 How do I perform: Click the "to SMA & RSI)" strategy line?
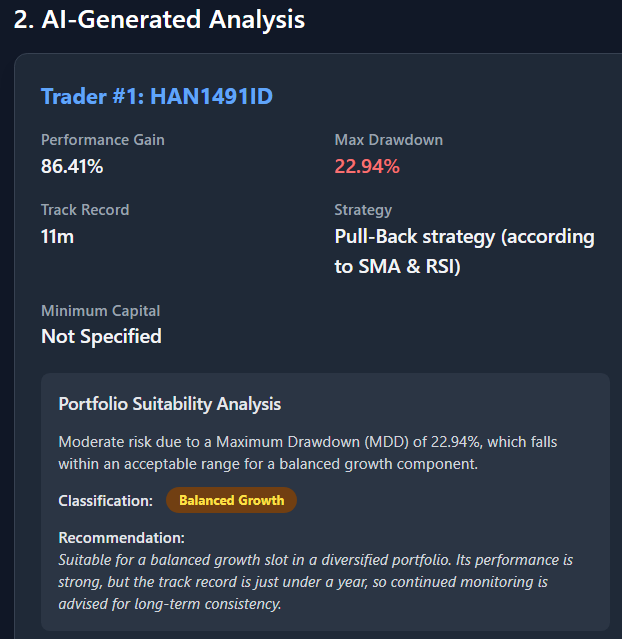click(x=397, y=267)
